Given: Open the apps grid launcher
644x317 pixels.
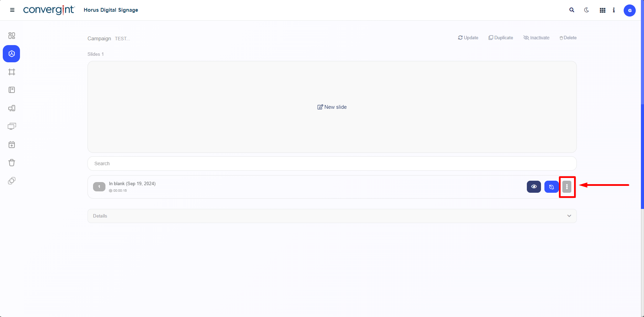Looking at the screenshot, I should [602, 10].
